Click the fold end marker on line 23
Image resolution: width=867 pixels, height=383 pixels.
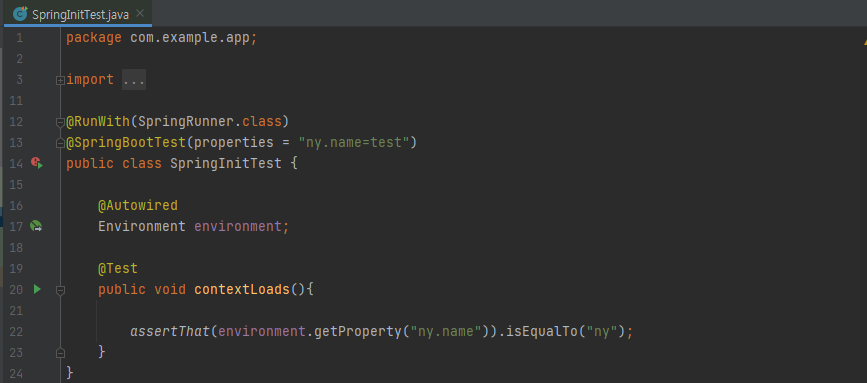pyautogui.click(x=60, y=353)
